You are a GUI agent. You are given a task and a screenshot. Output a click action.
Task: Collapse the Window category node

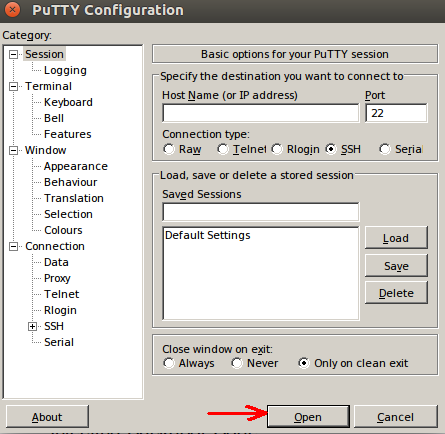[x=13, y=151]
